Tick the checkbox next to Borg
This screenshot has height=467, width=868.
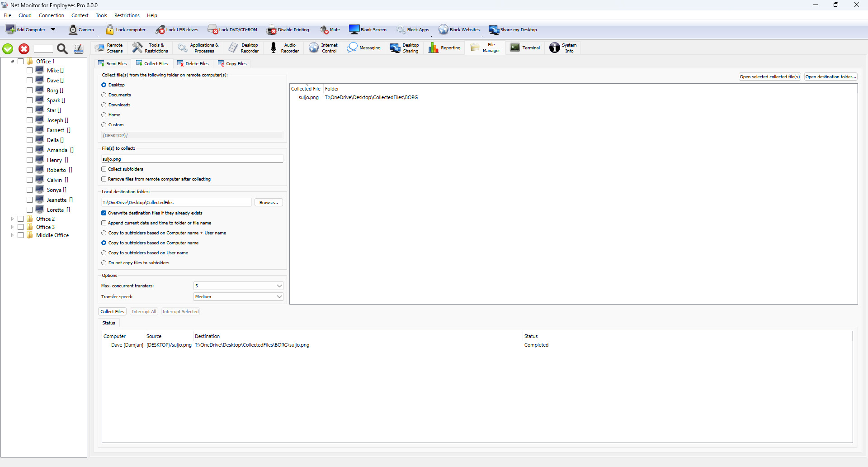click(x=29, y=91)
